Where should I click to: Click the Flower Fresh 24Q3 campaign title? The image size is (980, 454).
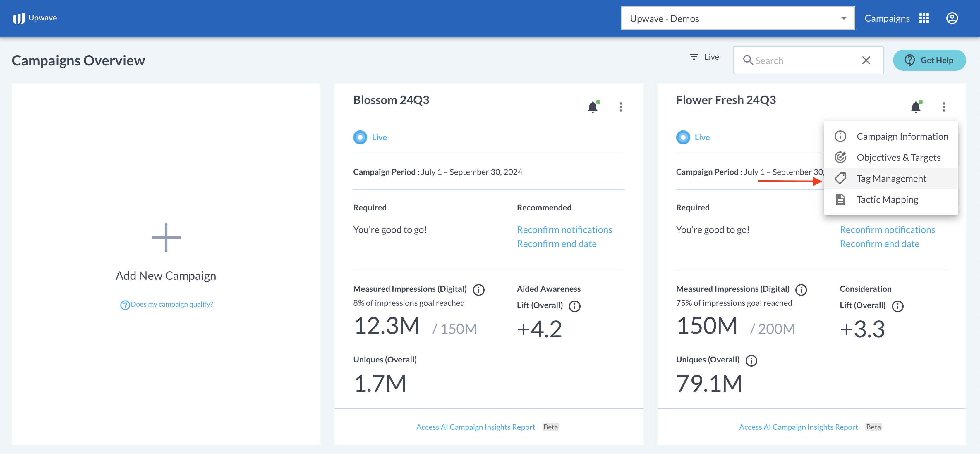pos(725,100)
